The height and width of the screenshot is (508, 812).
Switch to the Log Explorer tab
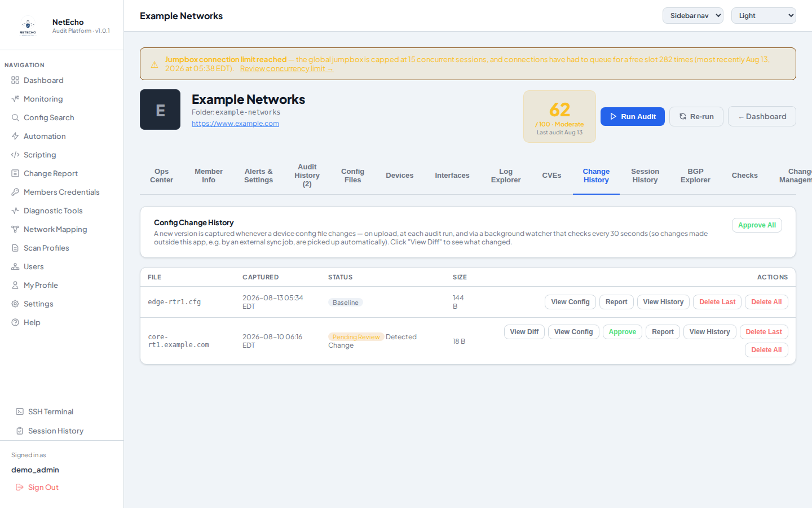506,176
